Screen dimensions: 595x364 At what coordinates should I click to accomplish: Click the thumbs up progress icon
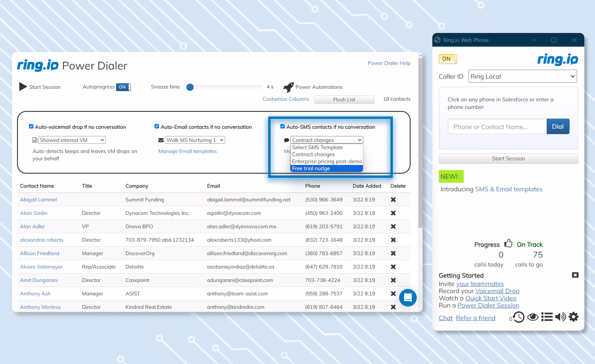click(508, 243)
